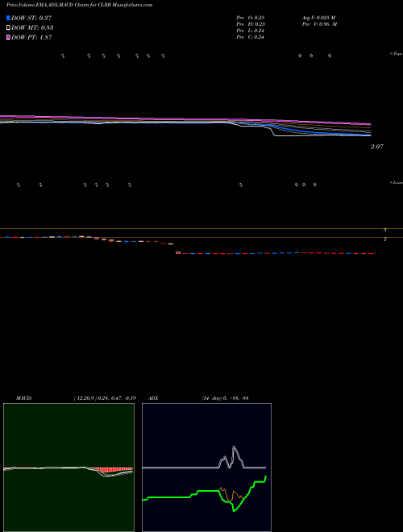Image resolution: width=403 pixels, height=532 pixels.
Task: Click the blue DOW ST legend swatch
Action: 9,18
